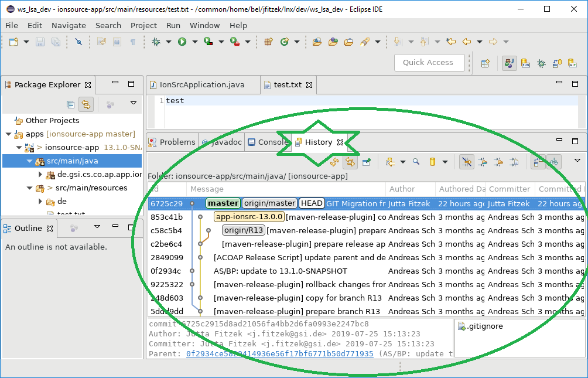
Task: Close the History view tab
Action: point(340,142)
